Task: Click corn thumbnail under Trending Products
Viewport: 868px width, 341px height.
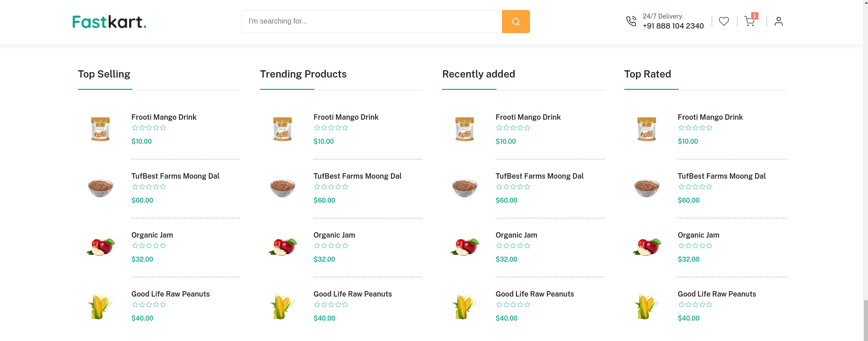Action: (x=283, y=306)
